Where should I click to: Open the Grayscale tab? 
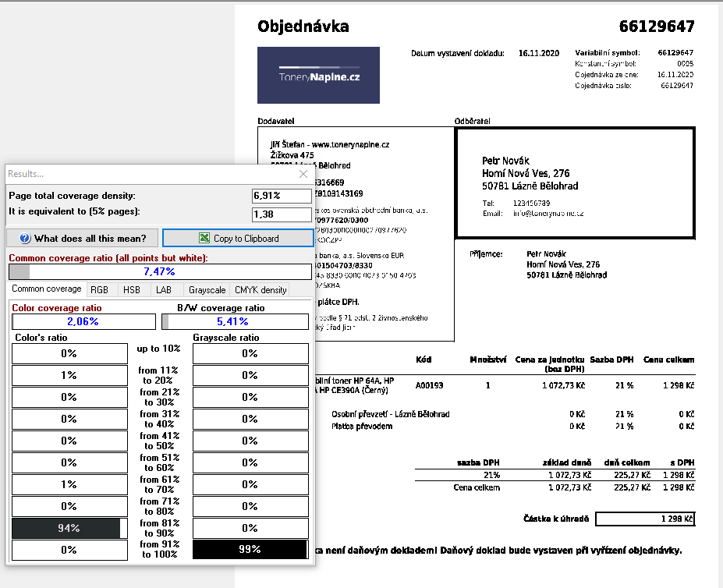(207, 289)
